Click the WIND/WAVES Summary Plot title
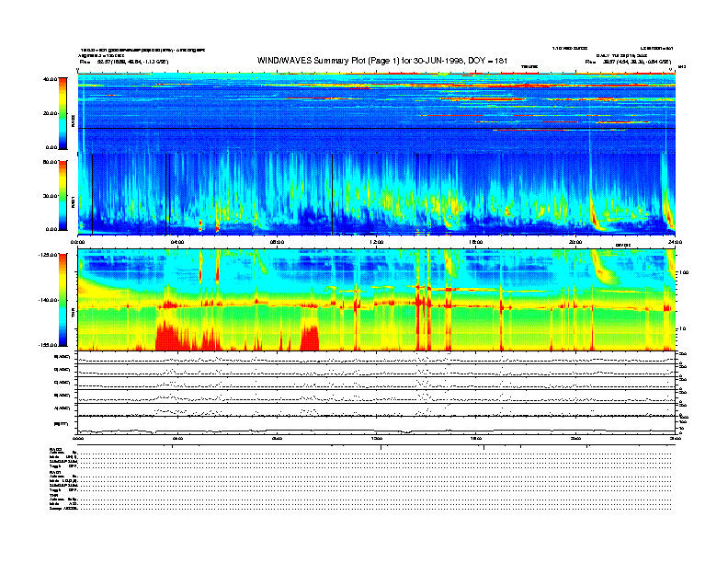728x563 pixels. (382, 61)
